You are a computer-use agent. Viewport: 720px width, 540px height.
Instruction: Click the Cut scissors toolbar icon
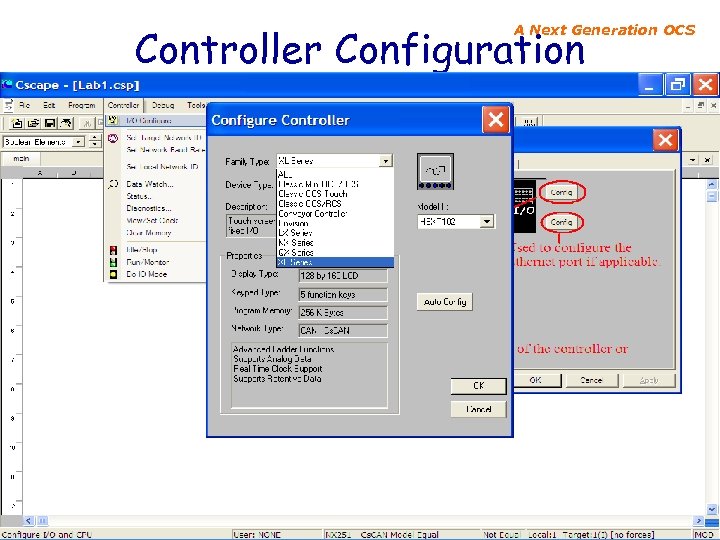[87, 123]
